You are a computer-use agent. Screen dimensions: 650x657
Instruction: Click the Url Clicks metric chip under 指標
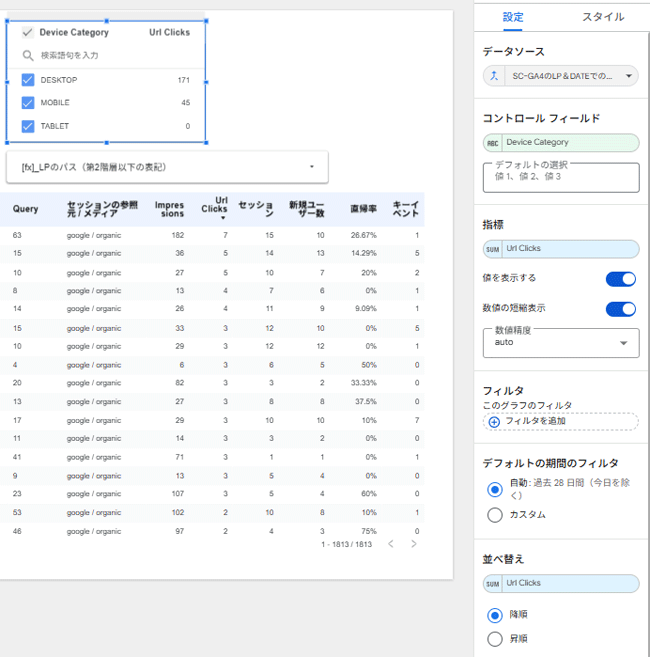tap(561, 249)
